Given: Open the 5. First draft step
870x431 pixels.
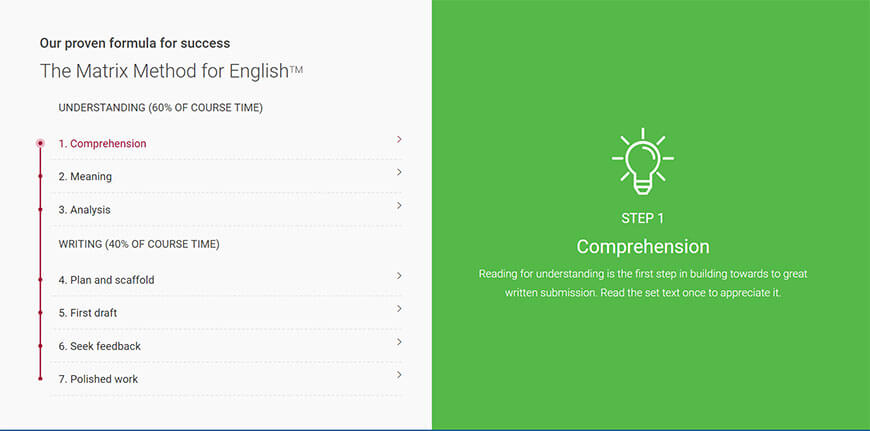Looking at the screenshot, I should 226,313.
